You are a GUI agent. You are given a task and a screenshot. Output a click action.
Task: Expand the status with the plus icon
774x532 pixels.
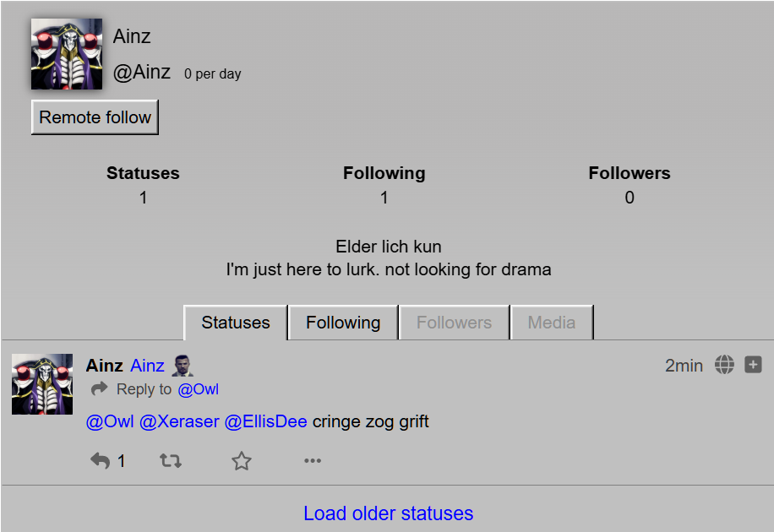point(753,365)
